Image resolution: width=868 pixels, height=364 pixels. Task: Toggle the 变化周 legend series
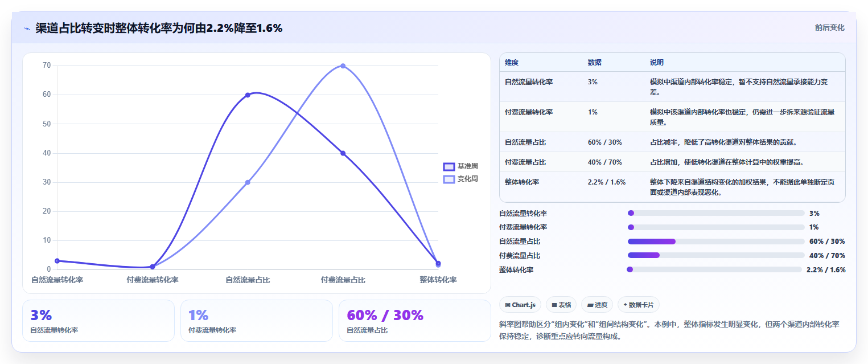[460, 179]
